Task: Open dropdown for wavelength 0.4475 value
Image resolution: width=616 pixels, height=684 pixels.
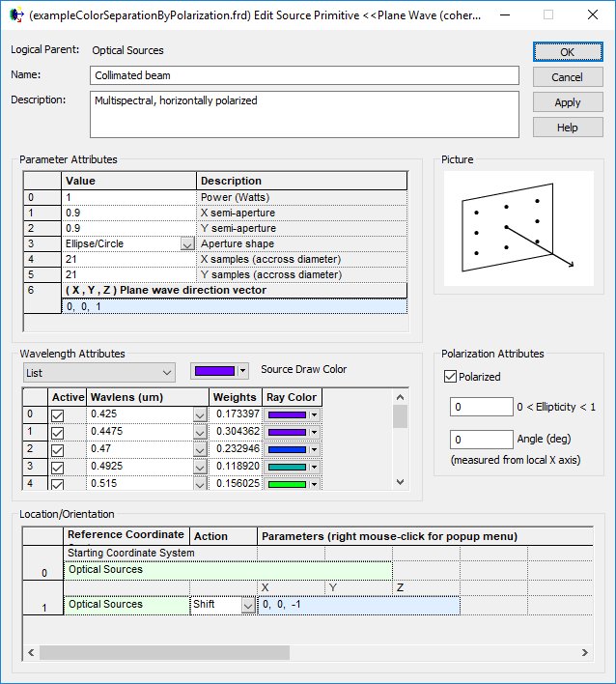Action: pyautogui.click(x=200, y=432)
